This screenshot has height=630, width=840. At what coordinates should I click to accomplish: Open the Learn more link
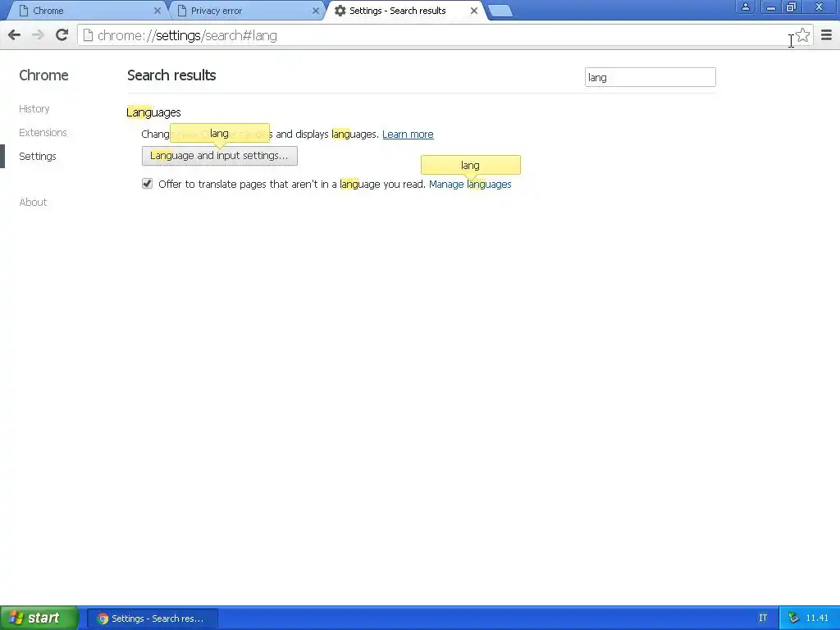tap(408, 135)
